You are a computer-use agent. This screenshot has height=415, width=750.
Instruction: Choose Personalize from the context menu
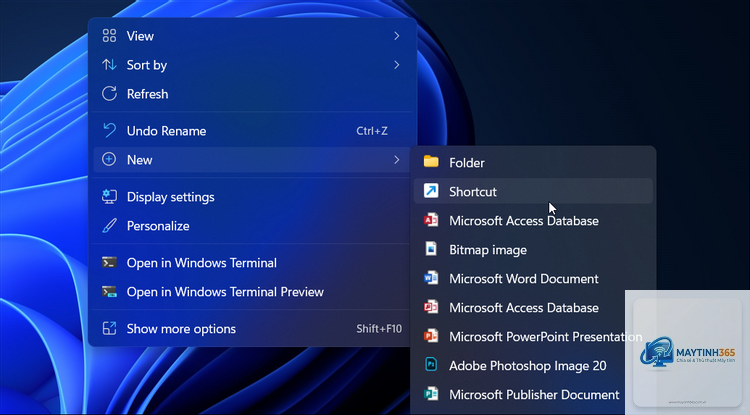tap(252, 226)
